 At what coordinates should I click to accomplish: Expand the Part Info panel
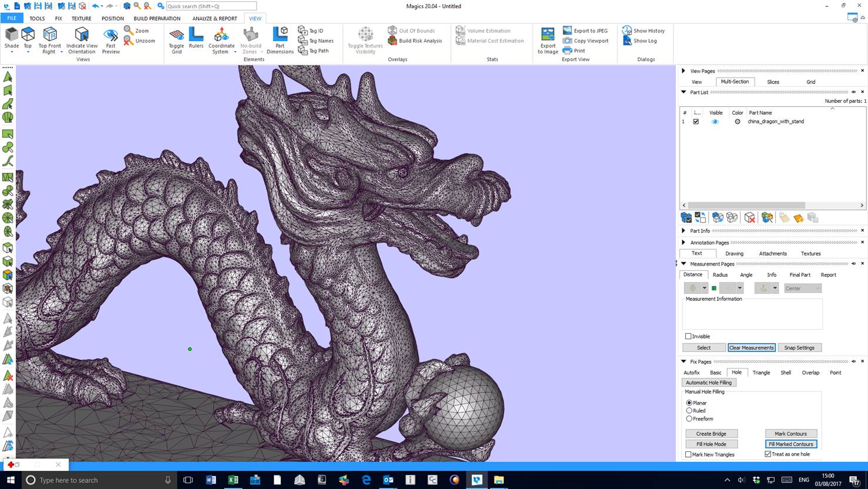pos(683,230)
